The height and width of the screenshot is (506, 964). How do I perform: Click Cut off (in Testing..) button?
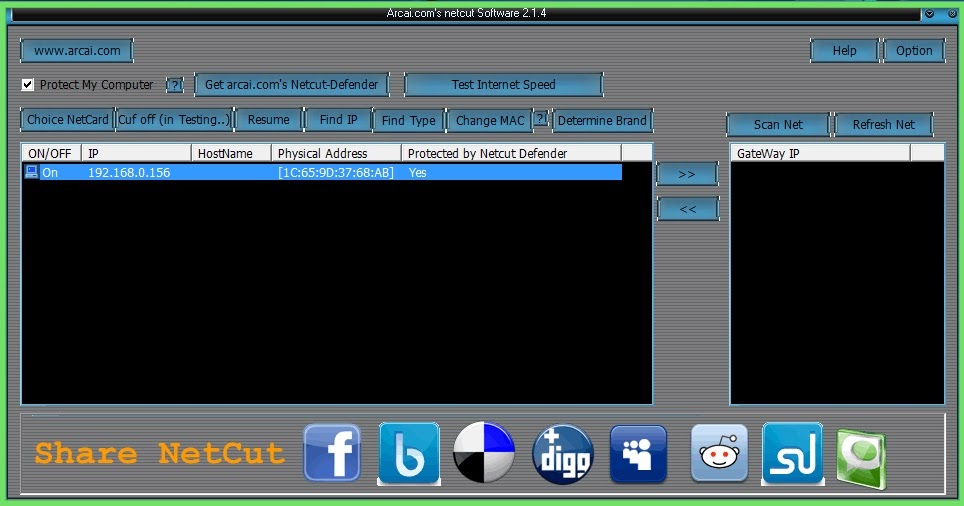tap(174, 119)
